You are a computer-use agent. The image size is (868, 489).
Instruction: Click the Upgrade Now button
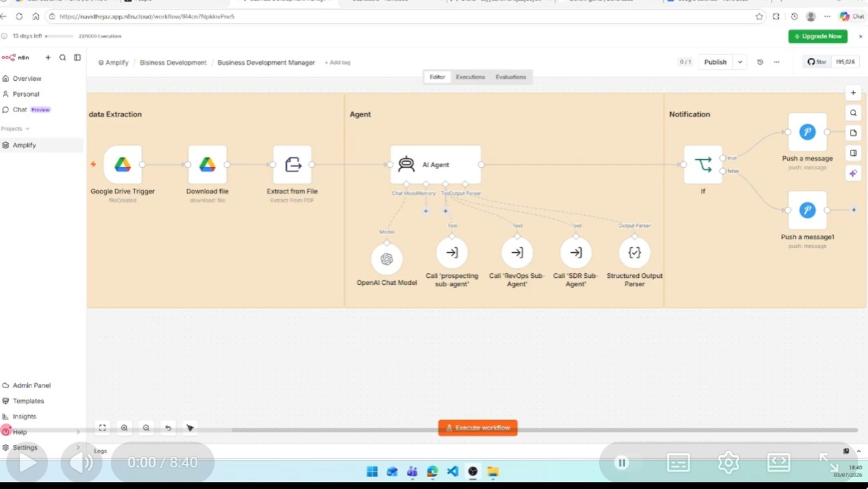(x=818, y=36)
